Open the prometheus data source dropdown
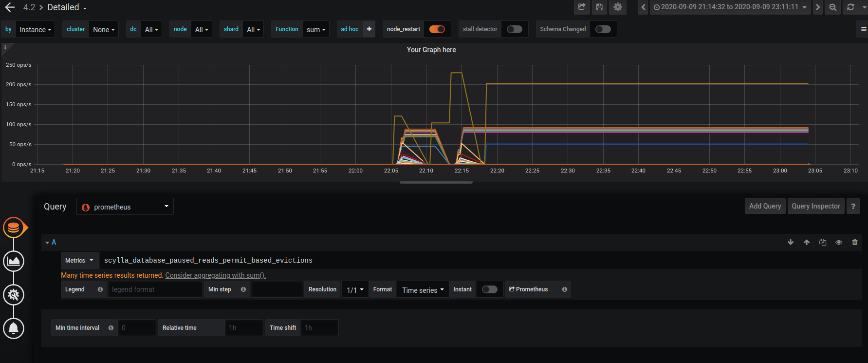 pos(125,207)
